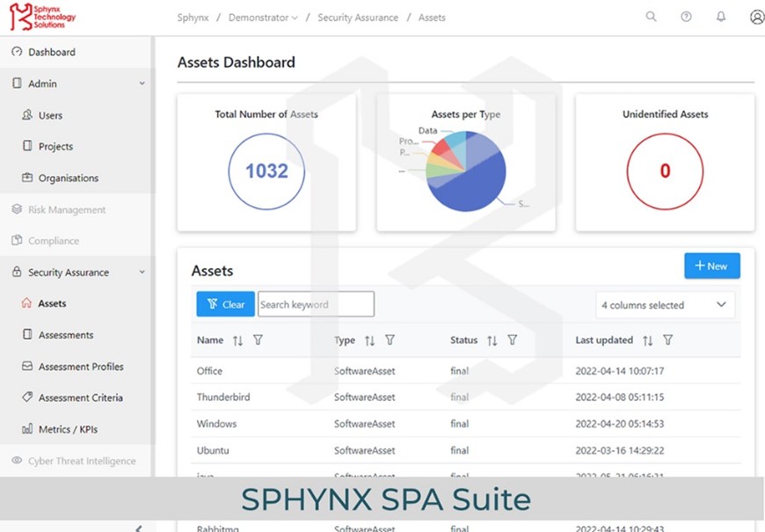Image resolution: width=765 pixels, height=532 pixels.
Task: Select the Windows asset row name
Action: (x=216, y=424)
